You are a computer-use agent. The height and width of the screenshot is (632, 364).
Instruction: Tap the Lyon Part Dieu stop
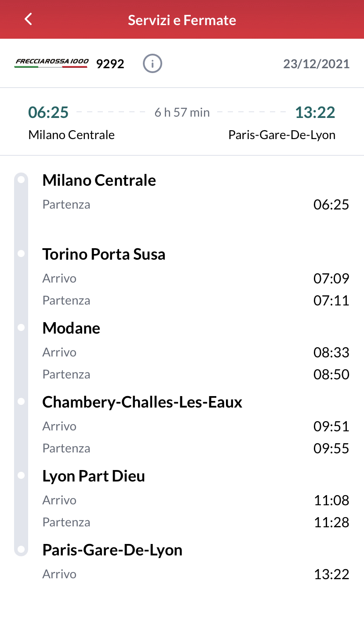point(94,476)
